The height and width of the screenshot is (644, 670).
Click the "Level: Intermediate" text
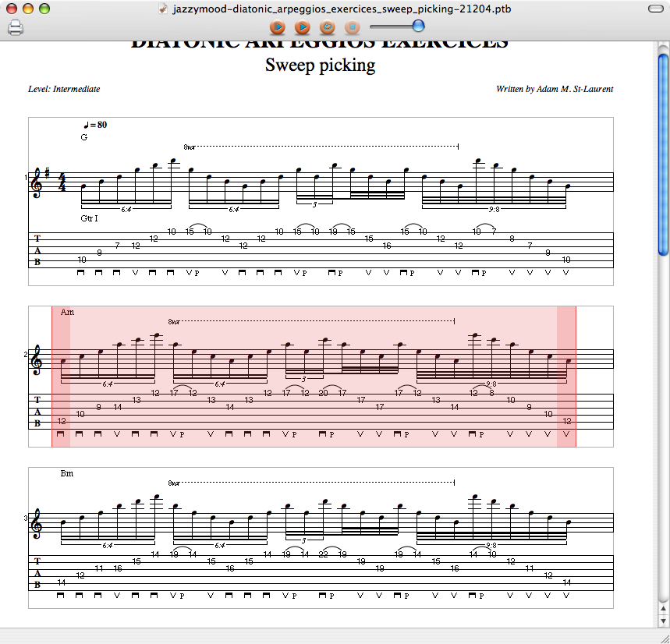click(x=64, y=89)
